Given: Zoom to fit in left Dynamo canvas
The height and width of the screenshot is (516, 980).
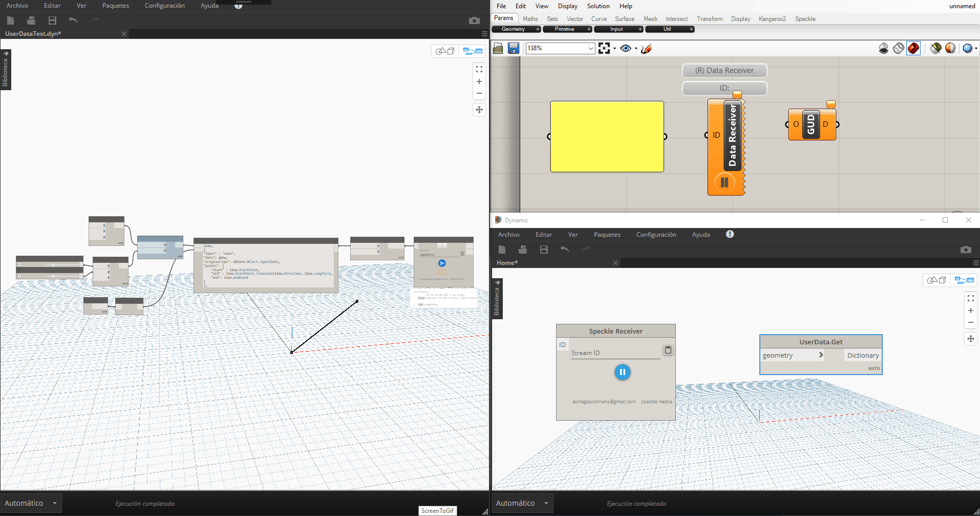Looking at the screenshot, I should click(479, 69).
